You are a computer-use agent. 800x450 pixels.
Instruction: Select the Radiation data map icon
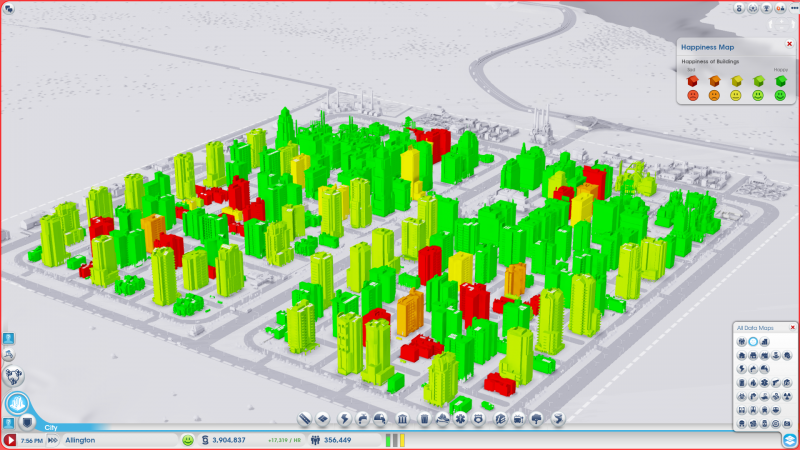(x=787, y=396)
